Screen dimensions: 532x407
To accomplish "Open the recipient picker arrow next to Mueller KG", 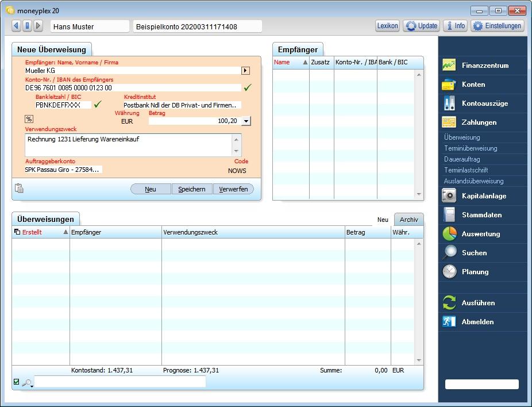I will tap(245, 70).
